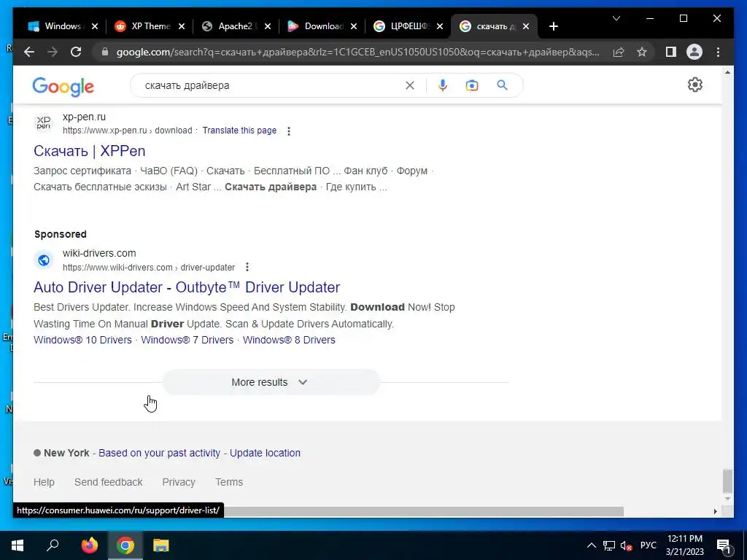
Task: Search by image with camera icon
Action: 472,85
